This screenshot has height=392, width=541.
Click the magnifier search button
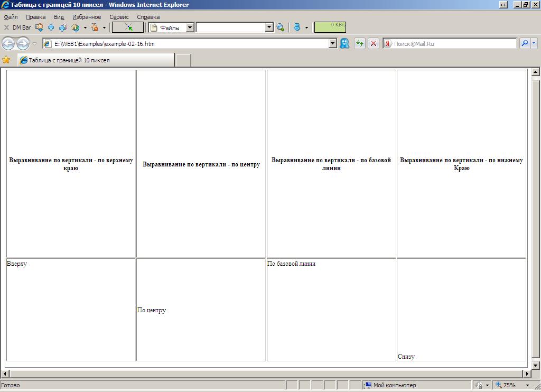click(x=525, y=43)
